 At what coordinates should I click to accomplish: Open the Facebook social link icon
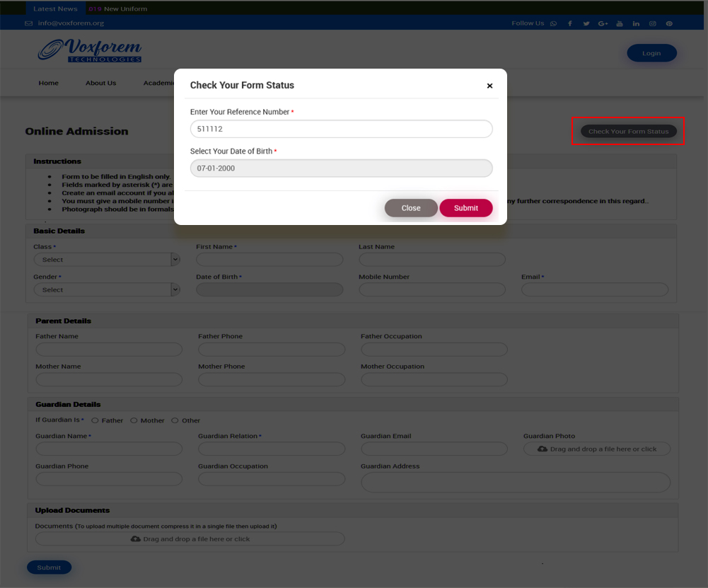click(570, 23)
